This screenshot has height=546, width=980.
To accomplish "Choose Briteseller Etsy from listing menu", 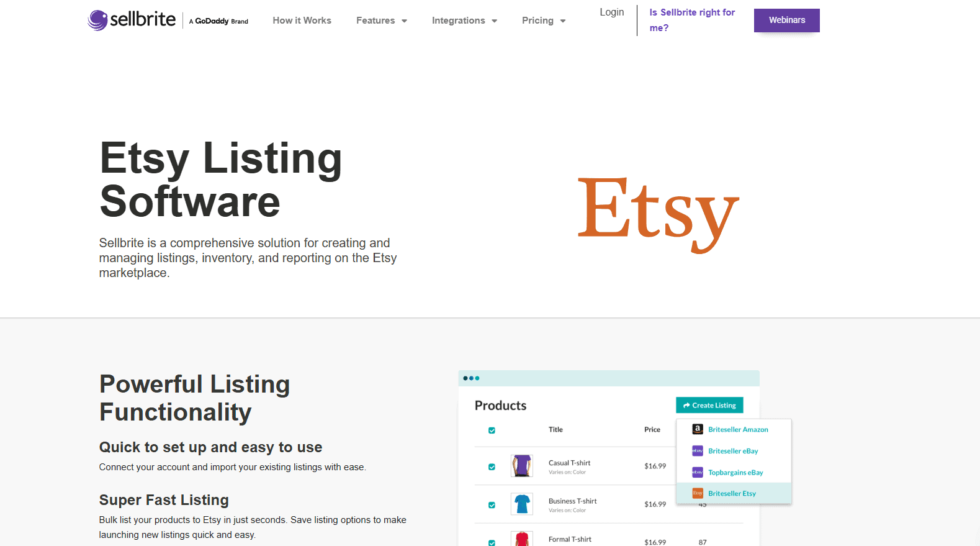I will click(x=732, y=494).
